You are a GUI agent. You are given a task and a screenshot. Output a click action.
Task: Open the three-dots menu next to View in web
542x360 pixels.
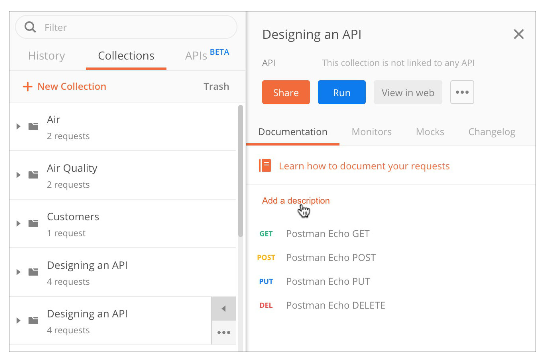tap(462, 92)
